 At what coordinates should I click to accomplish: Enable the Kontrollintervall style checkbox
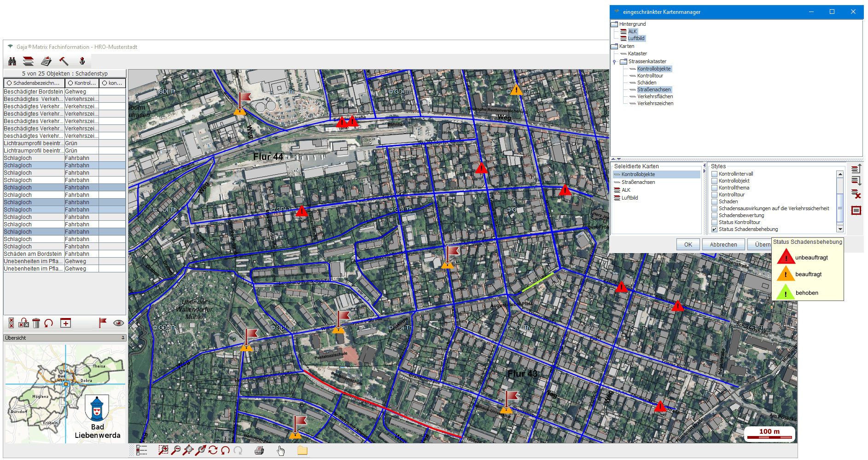714,174
